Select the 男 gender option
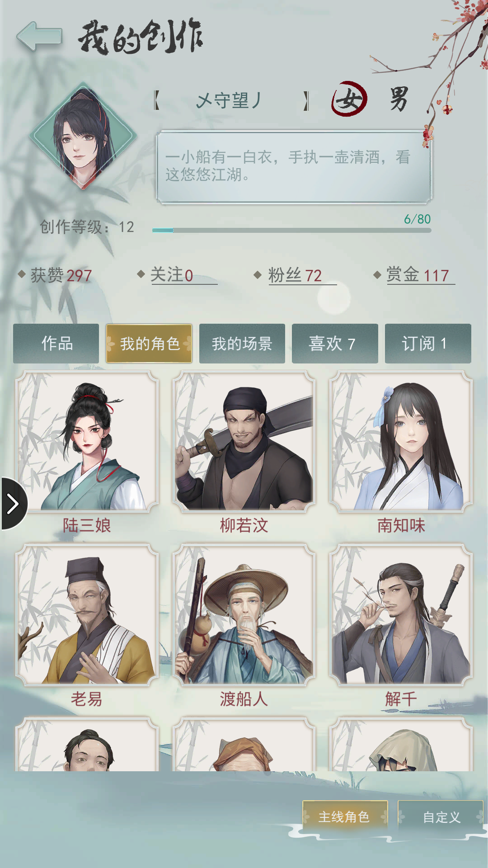 coord(399,99)
